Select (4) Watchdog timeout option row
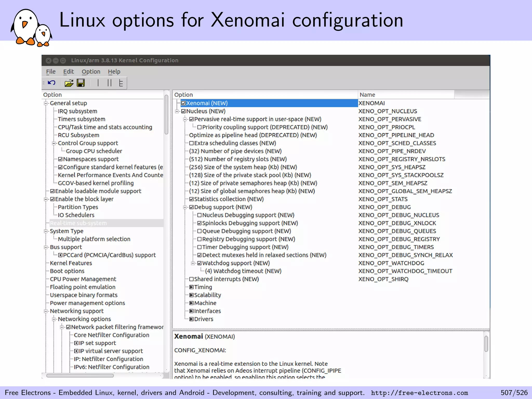532x399 pixels. pos(243,271)
